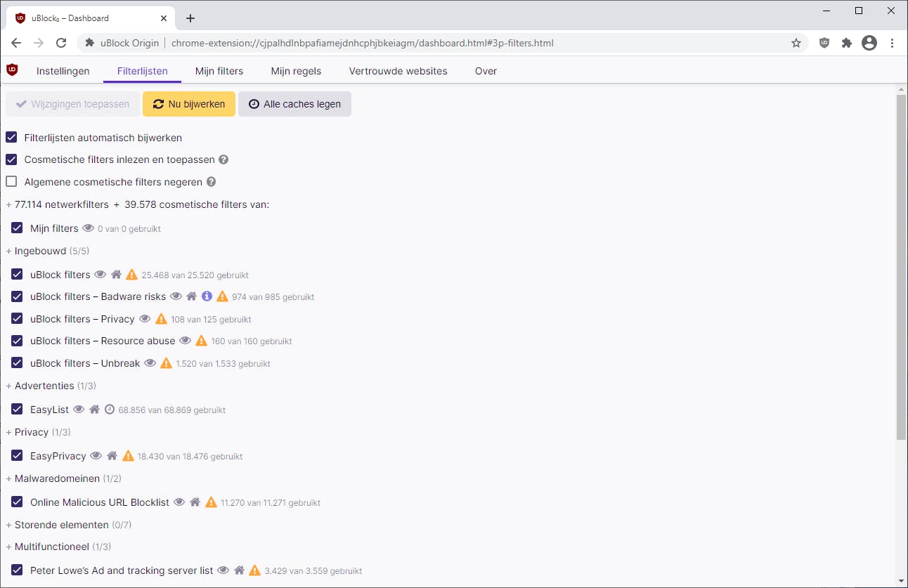Open the Chrome three-dot menu
This screenshot has height=588, width=908.
(892, 43)
